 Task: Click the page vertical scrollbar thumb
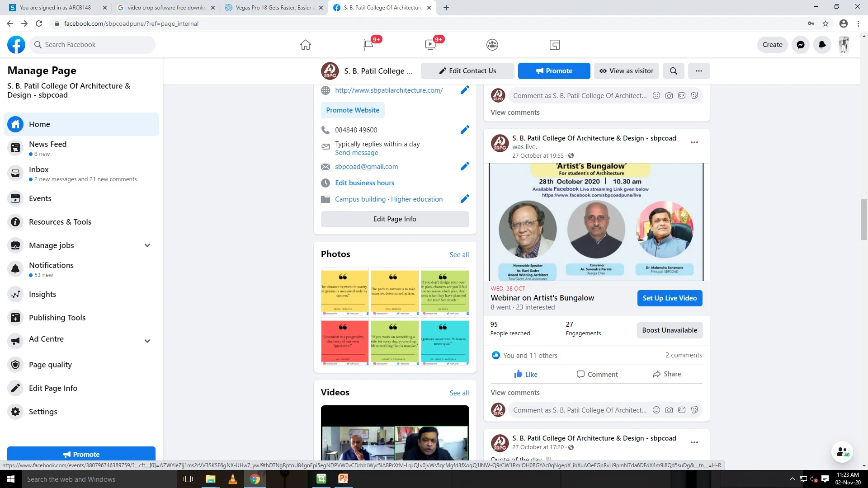(x=864, y=219)
